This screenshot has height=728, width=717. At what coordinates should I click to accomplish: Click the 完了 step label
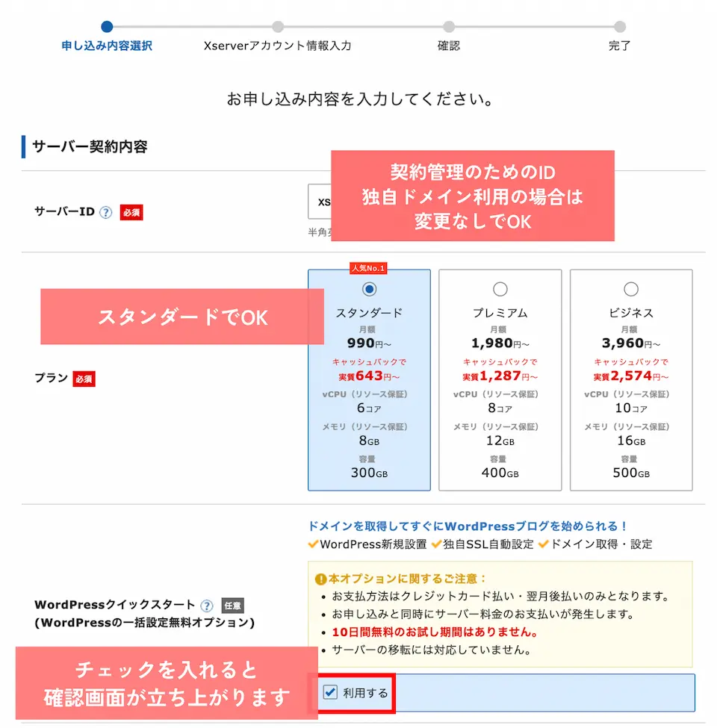click(x=619, y=46)
